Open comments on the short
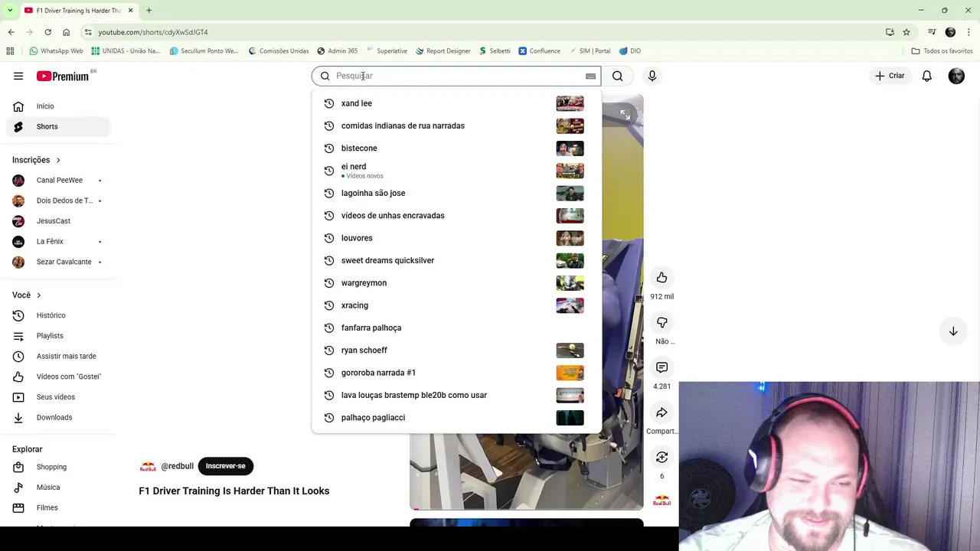 click(x=661, y=367)
